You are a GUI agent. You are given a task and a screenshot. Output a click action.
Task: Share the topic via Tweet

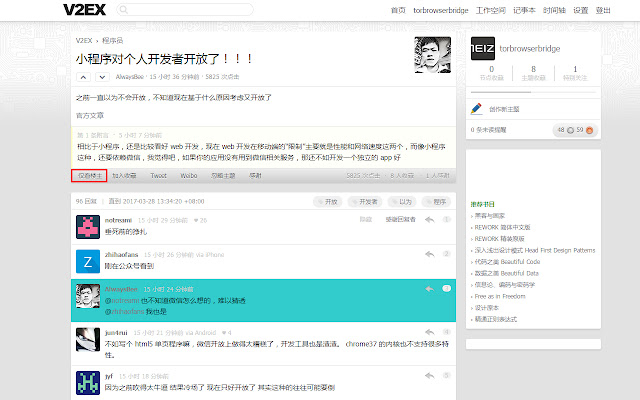tap(158, 176)
